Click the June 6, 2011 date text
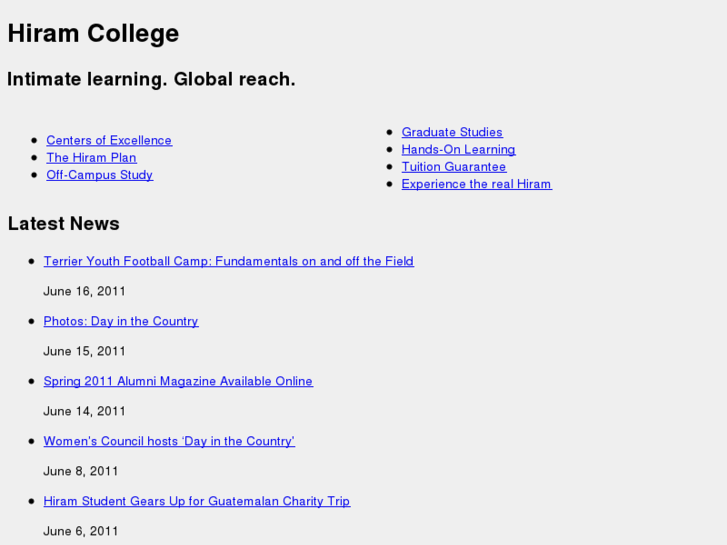The height and width of the screenshot is (545, 727). coord(81,531)
